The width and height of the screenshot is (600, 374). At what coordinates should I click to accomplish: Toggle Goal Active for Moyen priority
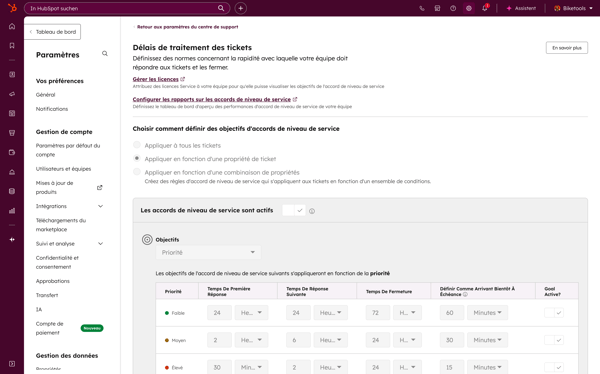click(x=554, y=340)
